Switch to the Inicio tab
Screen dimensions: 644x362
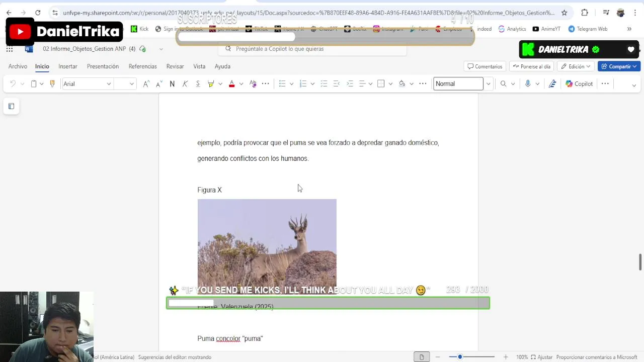point(42,66)
